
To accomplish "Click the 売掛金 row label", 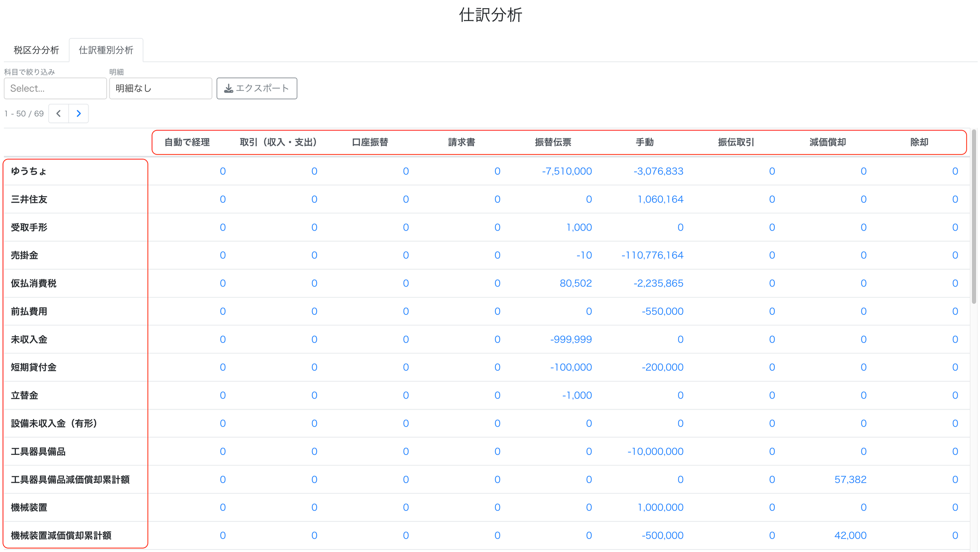I will pos(24,255).
